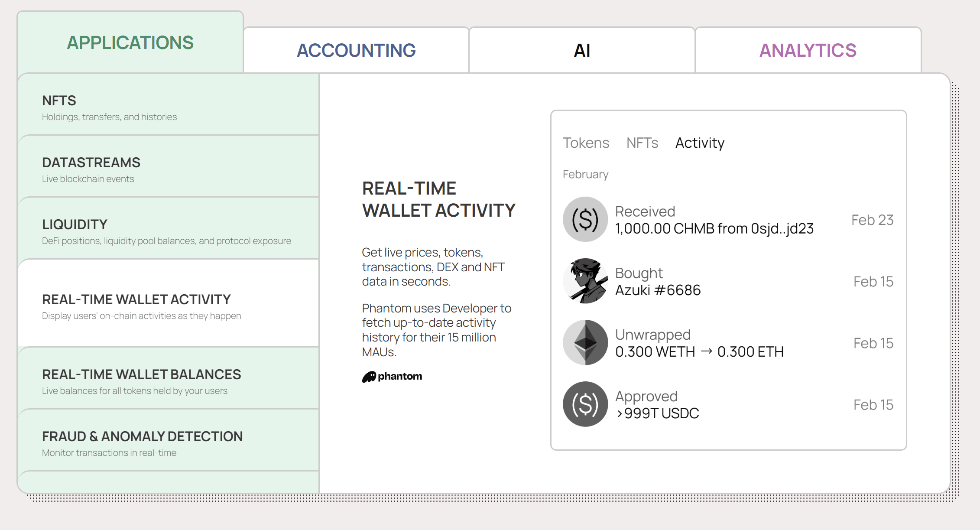Click the Ethereum diamond icon

[x=585, y=342]
